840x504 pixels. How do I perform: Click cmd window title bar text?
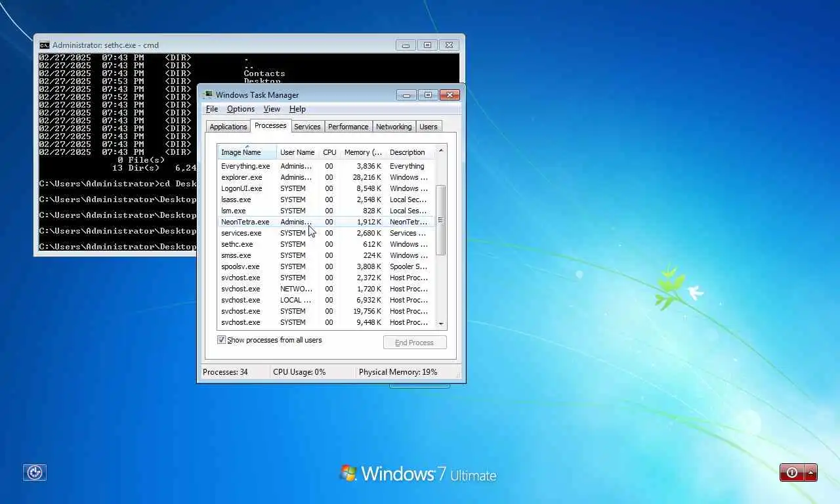106,45
